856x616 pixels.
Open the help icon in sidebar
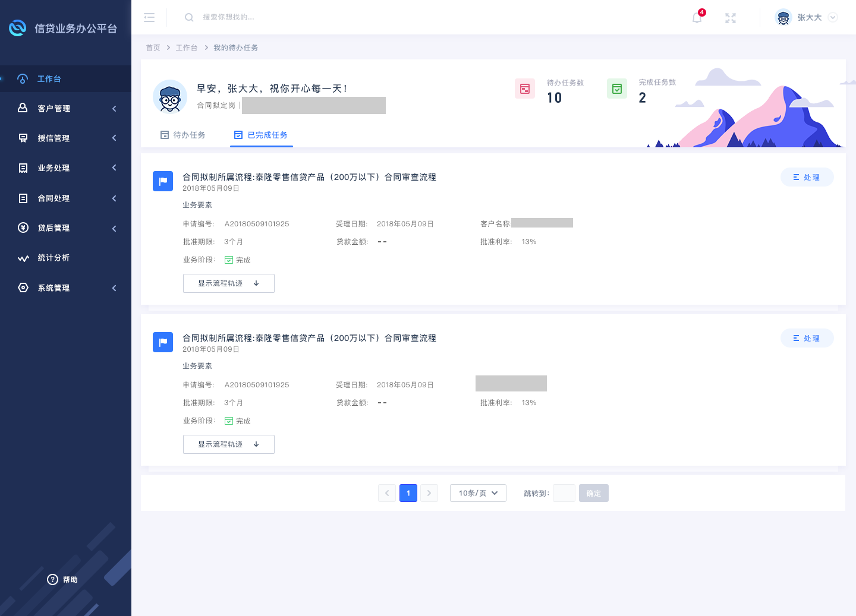(x=53, y=580)
